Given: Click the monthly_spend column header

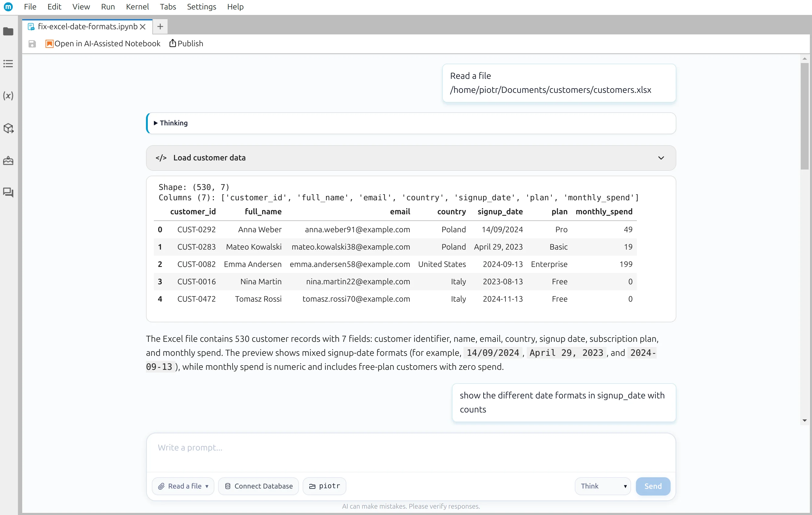Looking at the screenshot, I should tap(604, 212).
